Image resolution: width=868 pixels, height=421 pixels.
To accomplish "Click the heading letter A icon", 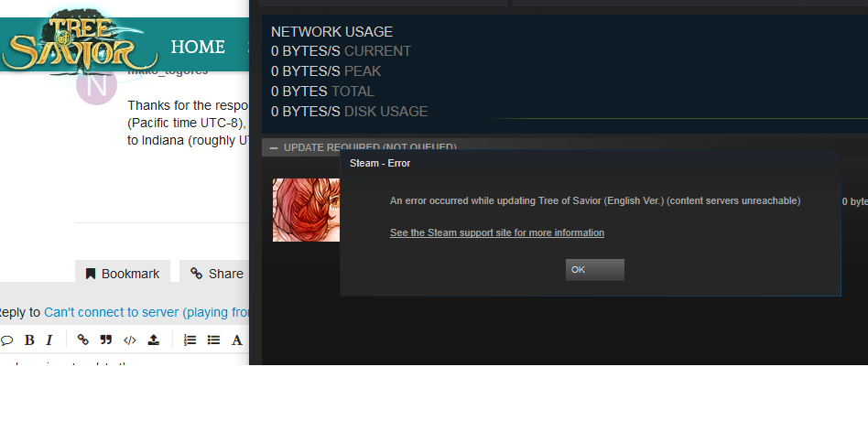I will click(x=236, y=340).
